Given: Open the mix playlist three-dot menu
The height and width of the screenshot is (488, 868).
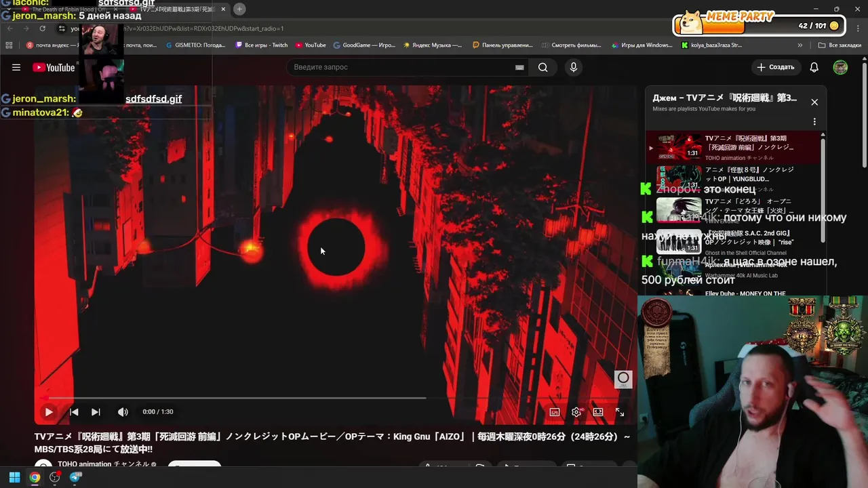Looking at the screenshot, I should pos(814,121).
